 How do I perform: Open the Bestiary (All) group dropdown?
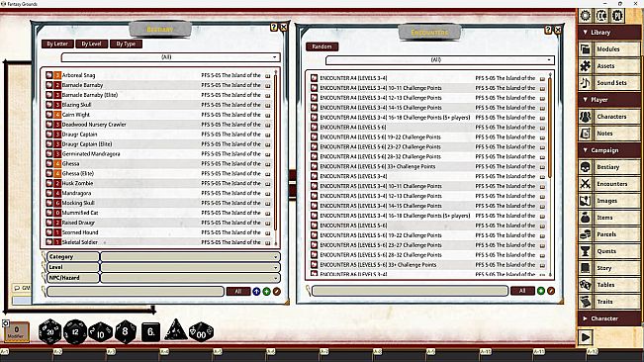click(171, 57)
